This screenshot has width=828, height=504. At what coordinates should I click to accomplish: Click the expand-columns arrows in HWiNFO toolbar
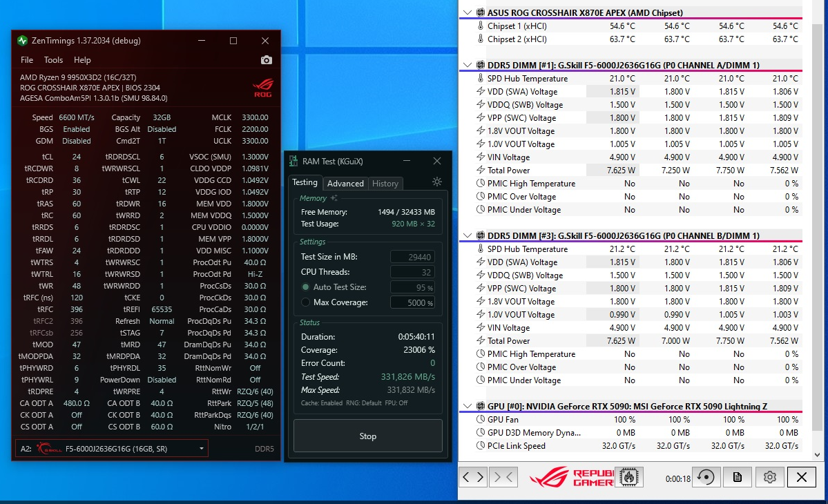[473, 477]
